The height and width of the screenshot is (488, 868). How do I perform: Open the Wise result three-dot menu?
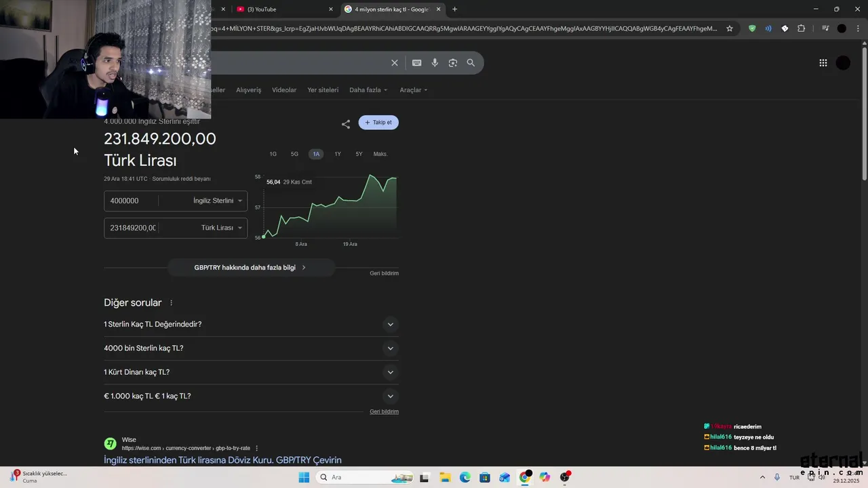256,448
